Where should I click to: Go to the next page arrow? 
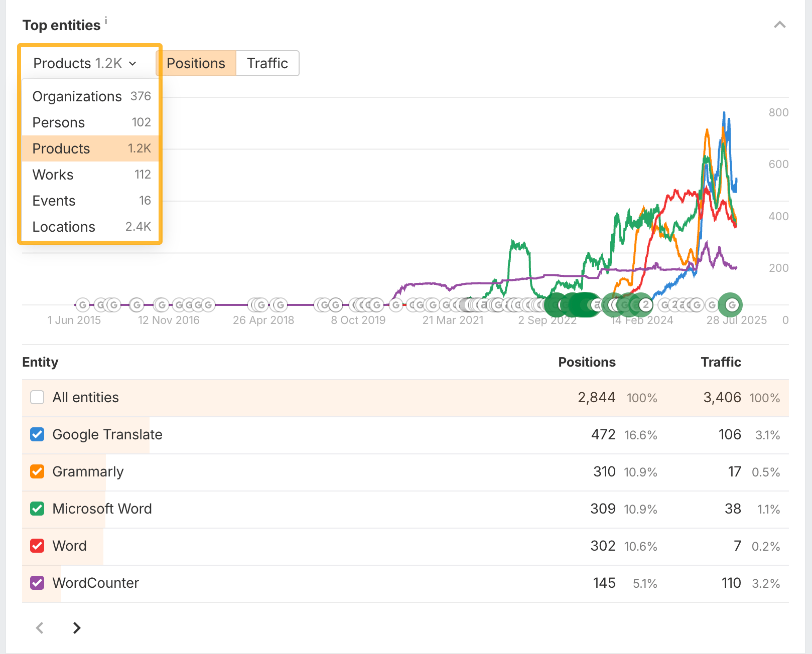point(76,627)
